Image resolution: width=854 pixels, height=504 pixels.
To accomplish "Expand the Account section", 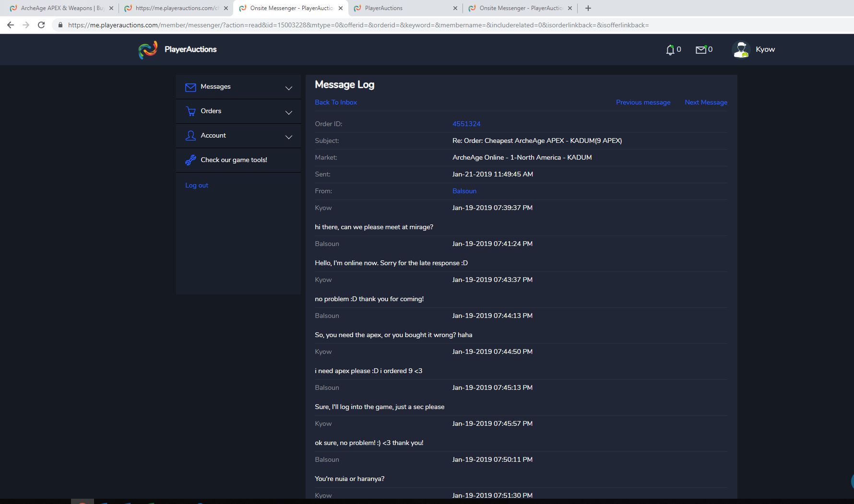I will point(288,136).
